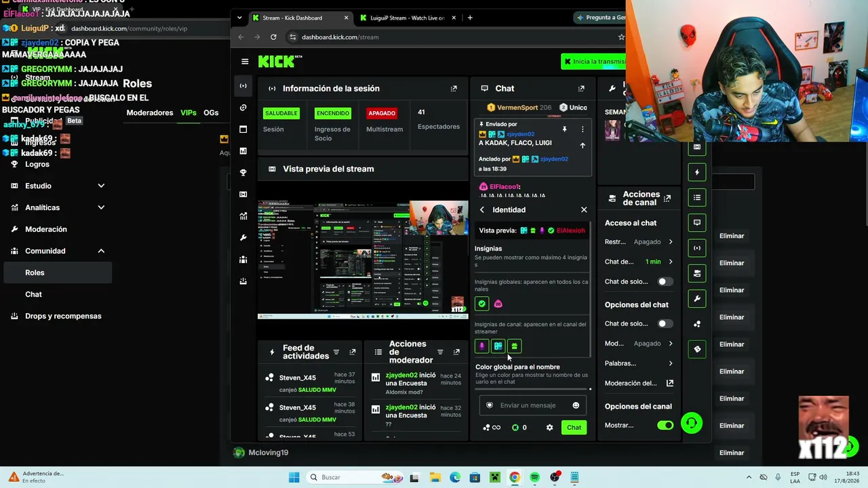This screenshot has height=488, width=868.
Task: Collapse the Comunidad section in the background dashboard
Action: coord(101,251)
